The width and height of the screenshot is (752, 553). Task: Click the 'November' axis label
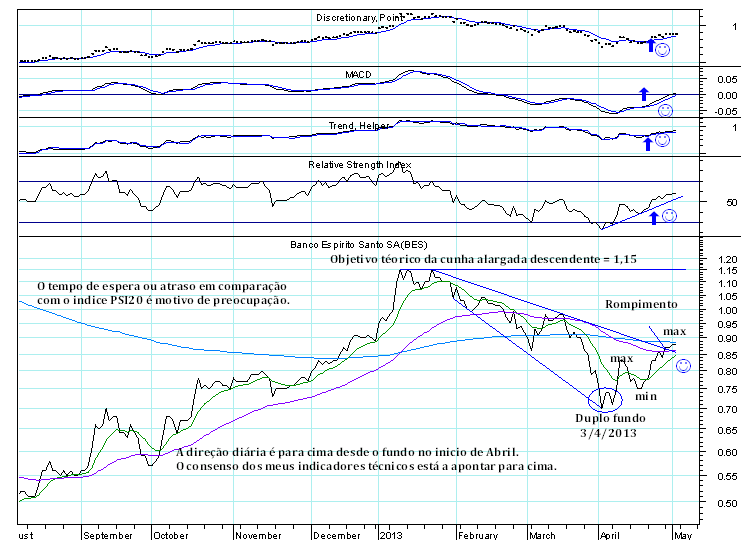pos(258,536)
